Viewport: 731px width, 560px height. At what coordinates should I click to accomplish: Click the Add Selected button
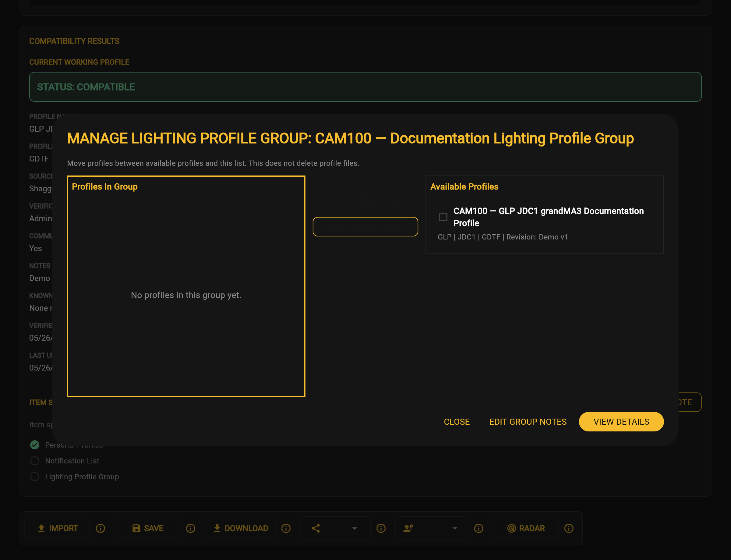point(365,200)
